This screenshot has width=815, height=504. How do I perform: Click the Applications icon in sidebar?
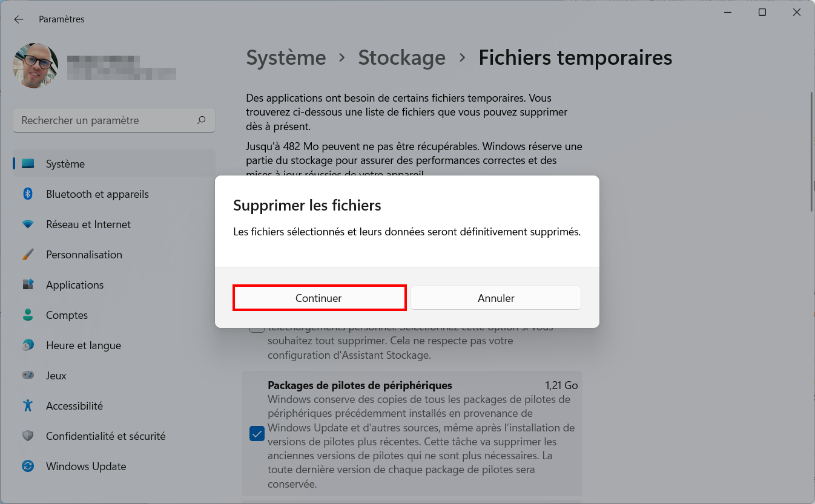point(28,285)
